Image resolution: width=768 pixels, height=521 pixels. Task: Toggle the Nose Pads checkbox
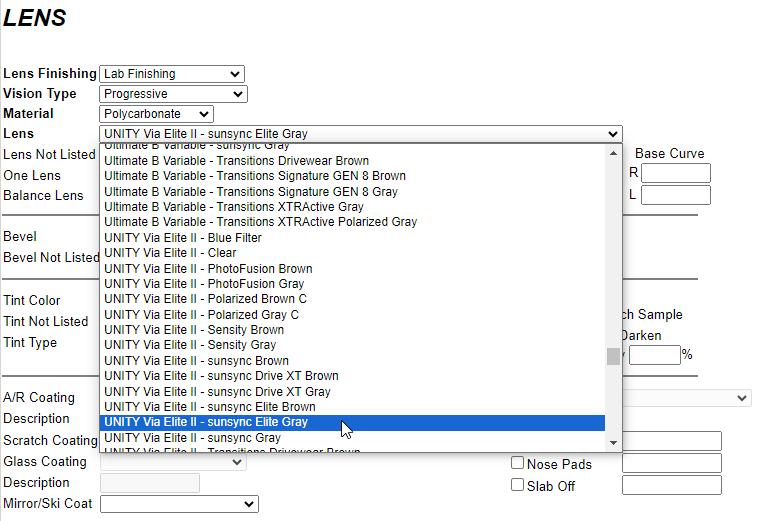pos(518,464)
